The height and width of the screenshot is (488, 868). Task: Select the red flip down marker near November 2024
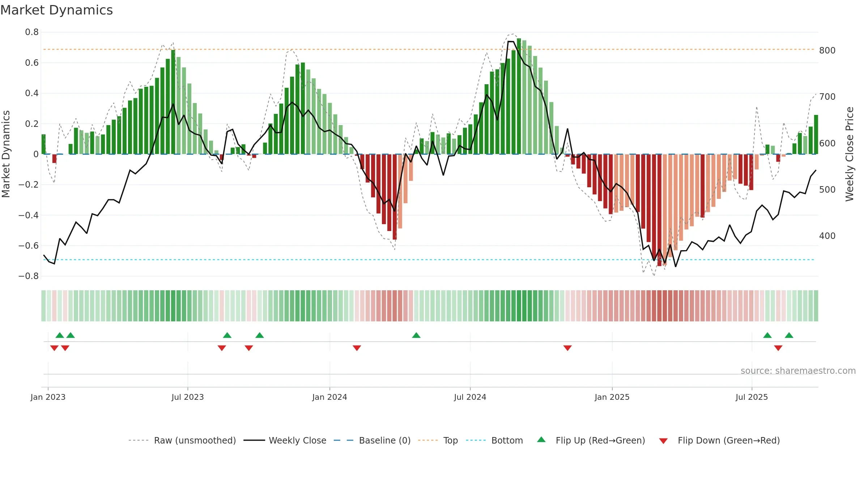tap(567, 348)
